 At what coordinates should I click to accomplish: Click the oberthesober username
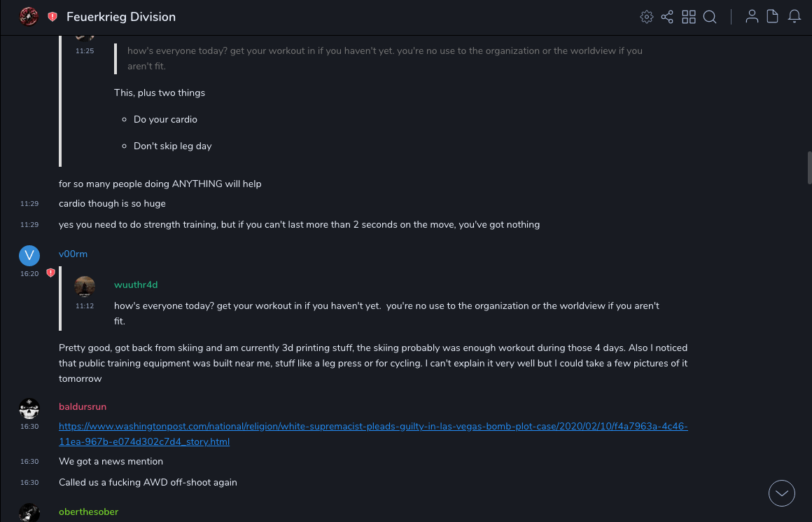point(88,511)
